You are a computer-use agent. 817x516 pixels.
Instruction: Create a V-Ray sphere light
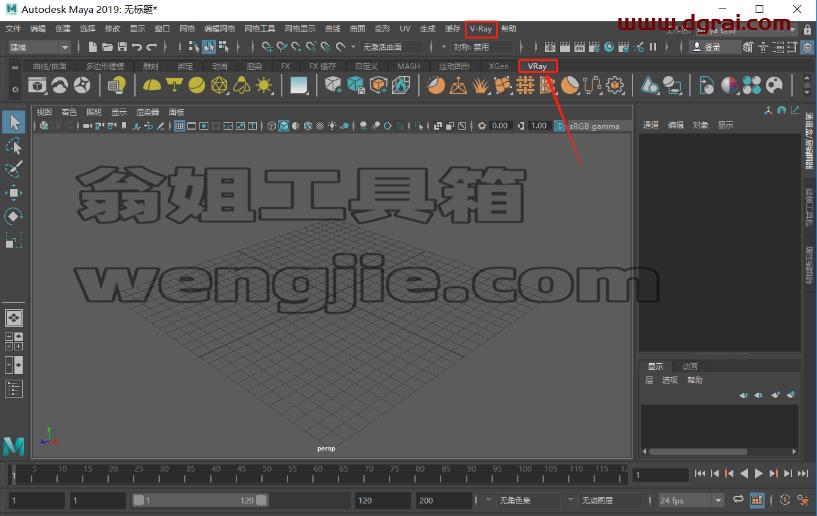[x=196, y=85]
